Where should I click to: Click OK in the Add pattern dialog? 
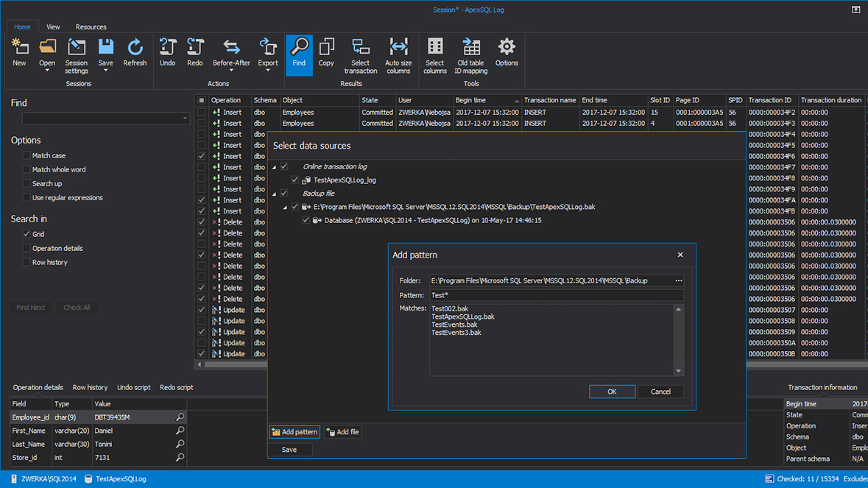612,391
